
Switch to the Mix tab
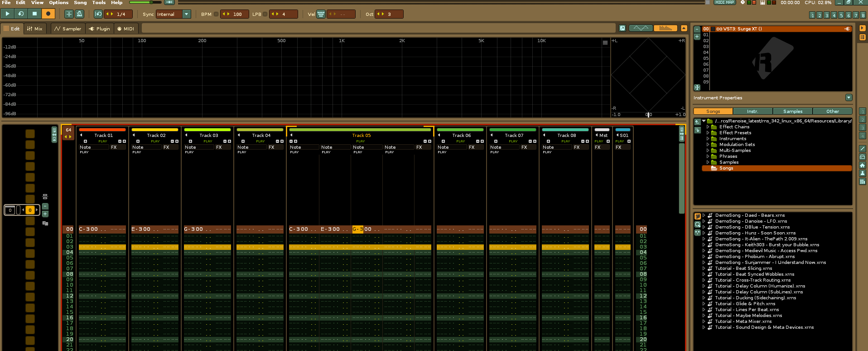(x=35, y=29)
